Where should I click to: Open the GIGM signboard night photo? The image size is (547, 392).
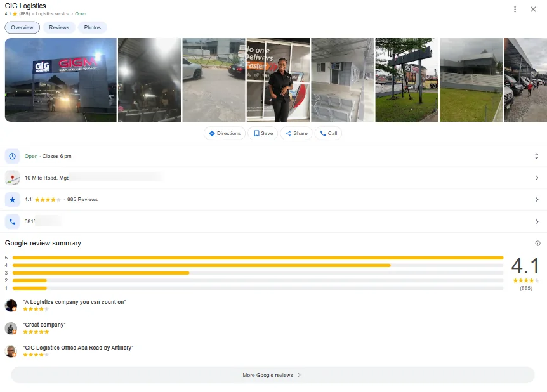pyautogui.click(x=60, y=80)
